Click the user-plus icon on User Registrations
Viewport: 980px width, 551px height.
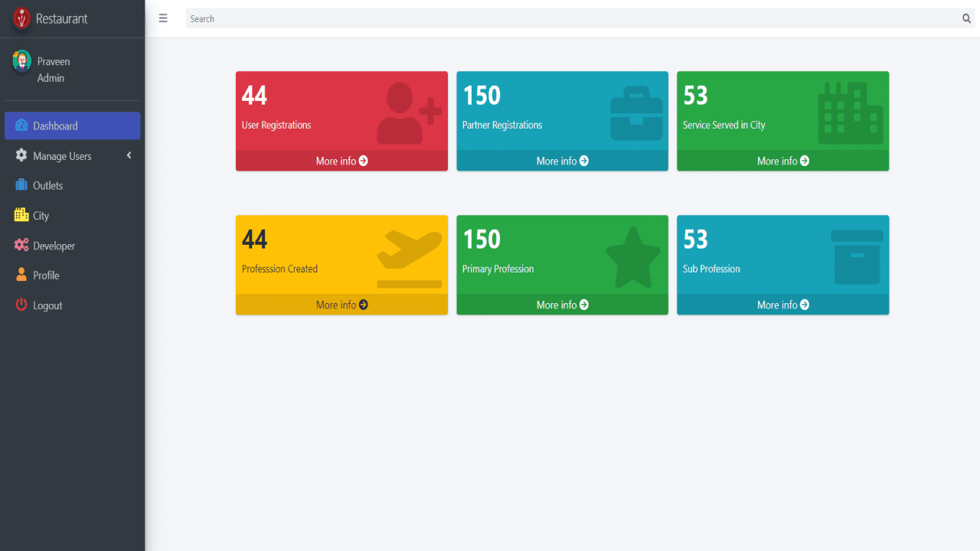410,113
